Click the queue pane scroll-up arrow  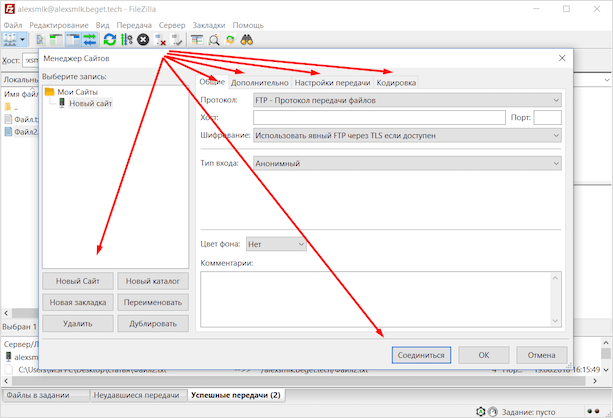606,343
